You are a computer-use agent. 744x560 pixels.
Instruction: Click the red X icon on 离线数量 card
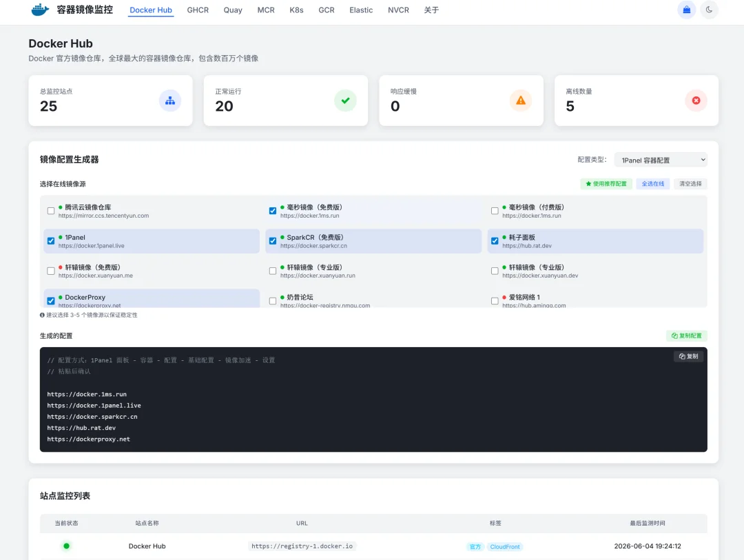pos(696,101)
